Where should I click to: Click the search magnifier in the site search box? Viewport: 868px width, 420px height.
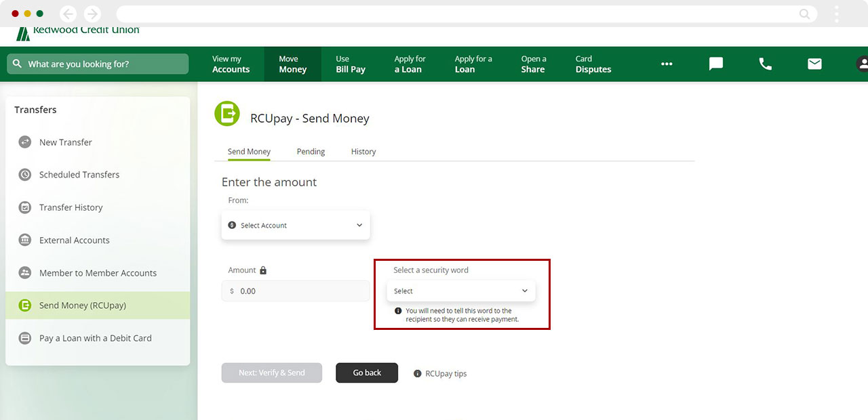[18, 64]
